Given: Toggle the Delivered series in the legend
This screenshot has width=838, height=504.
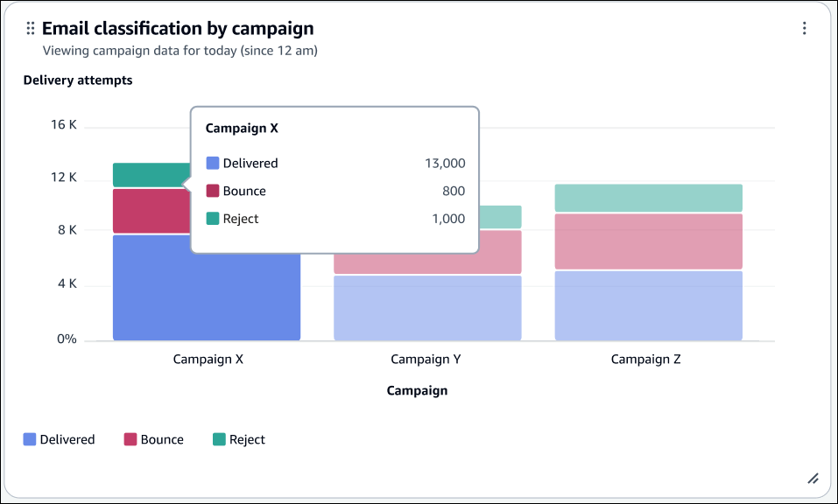Looking at the screenshot, I should (67, 439).
